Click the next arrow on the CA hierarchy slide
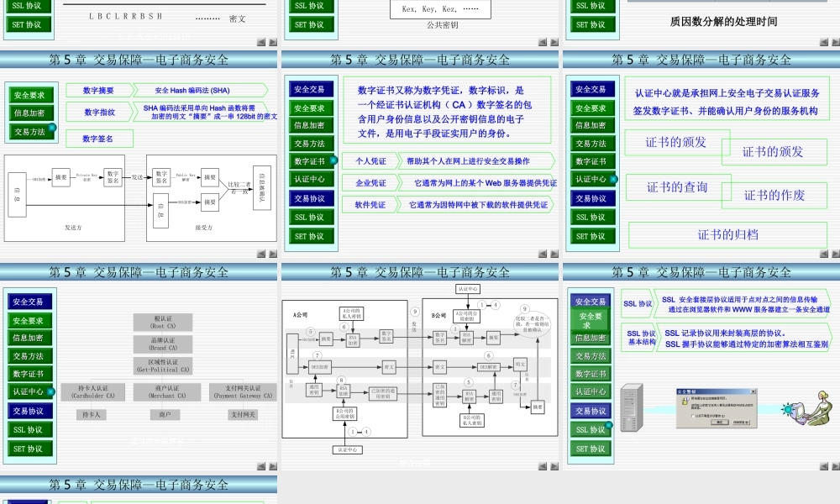Viewport: 840px width, 504px height. 273,465
